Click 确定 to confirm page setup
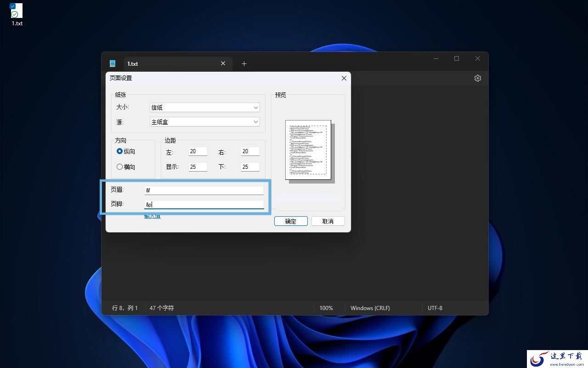588x368 pixels. coord(291,221)
